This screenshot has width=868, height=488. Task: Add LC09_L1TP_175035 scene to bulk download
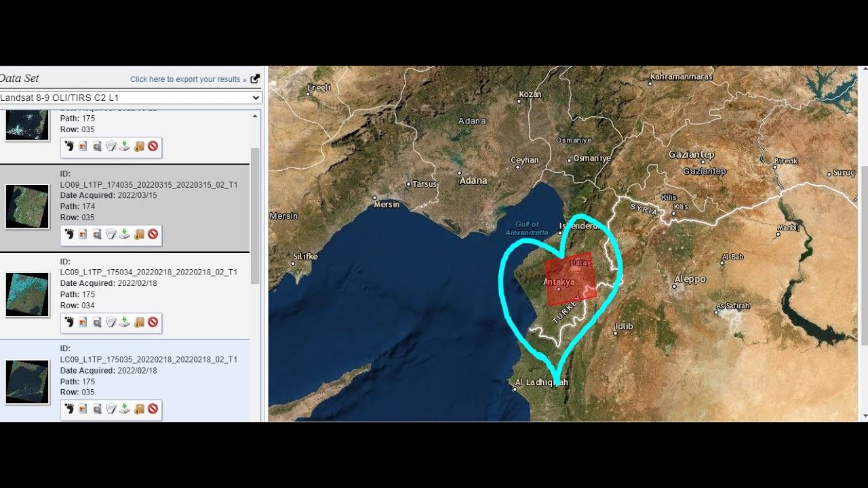tap(139, 409)
